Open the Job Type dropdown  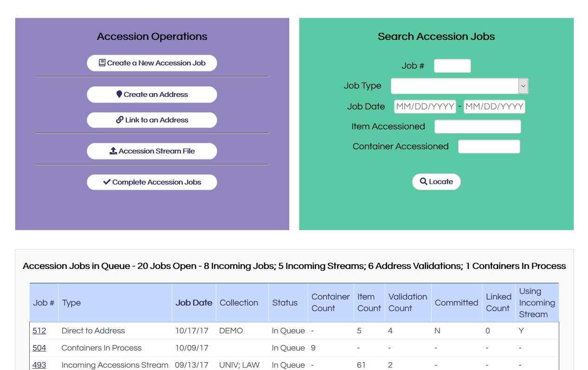[x=459, y=86]
